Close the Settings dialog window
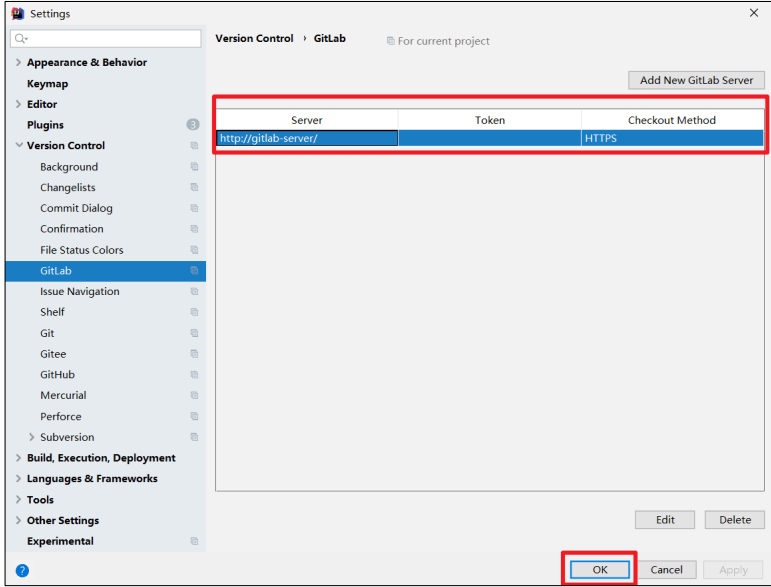 [754, 13]
